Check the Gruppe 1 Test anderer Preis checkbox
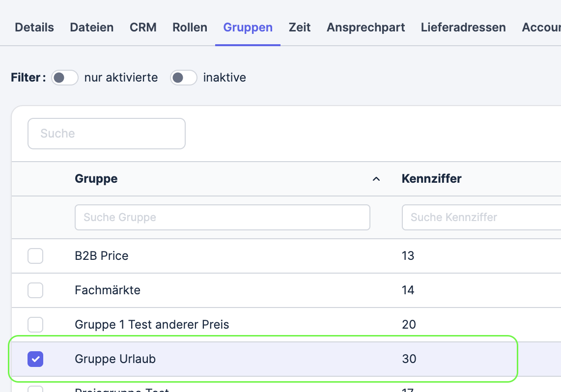The width and height of the screenshot is (561, 392). coord(35,325)
